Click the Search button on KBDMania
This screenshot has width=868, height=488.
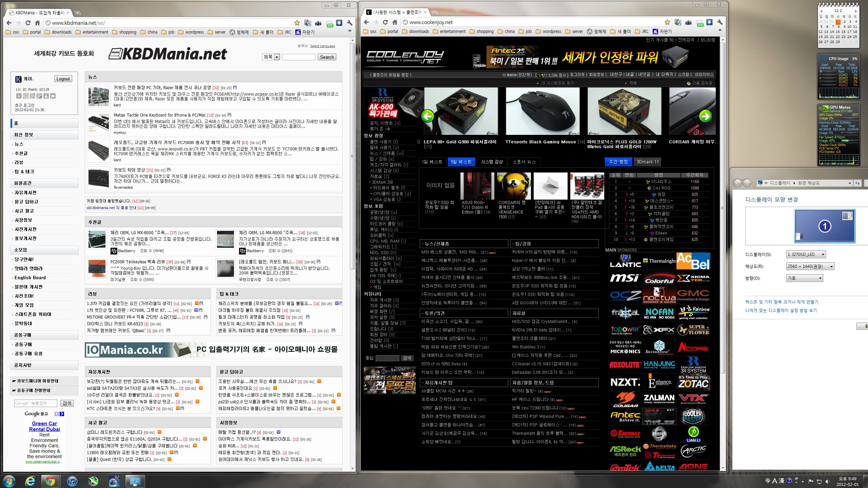coord(327,57)
